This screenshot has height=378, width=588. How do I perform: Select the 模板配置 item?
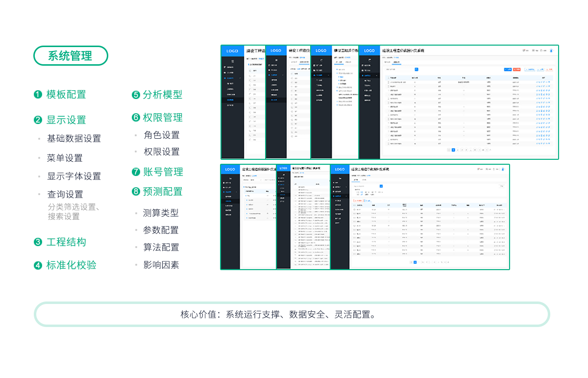click(66, 95)
